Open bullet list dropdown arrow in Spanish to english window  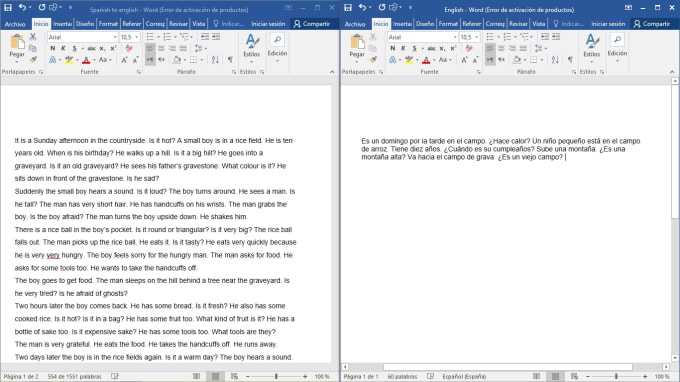pos(158,37)
